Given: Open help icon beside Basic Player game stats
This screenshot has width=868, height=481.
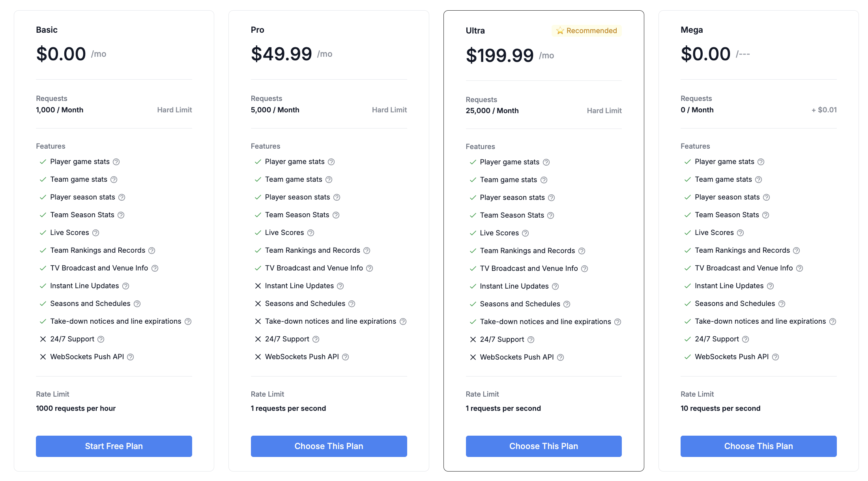Looking at the screenshot, I should [116, 162].
